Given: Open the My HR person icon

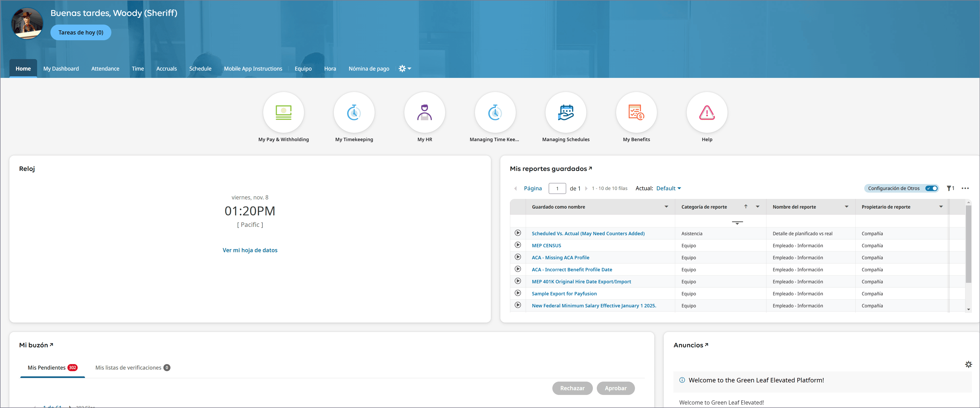Looking at the screenshot, I should [425, 113].
